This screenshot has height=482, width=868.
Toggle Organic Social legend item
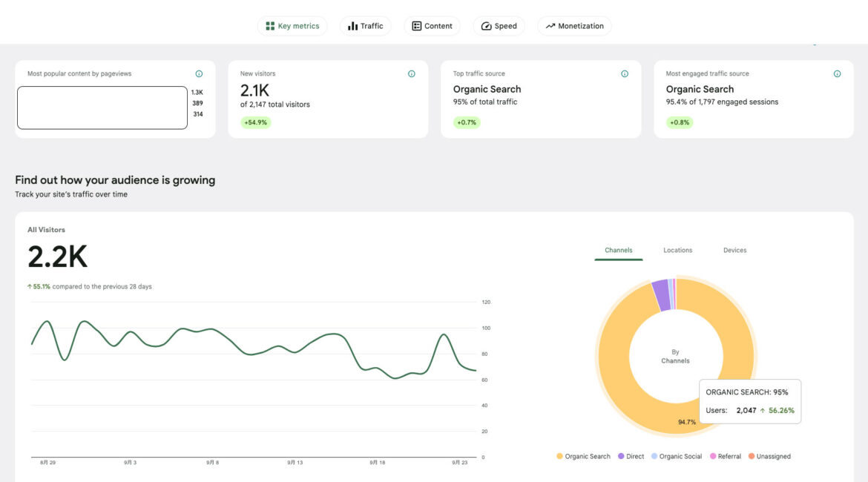[x=675, y=457]
